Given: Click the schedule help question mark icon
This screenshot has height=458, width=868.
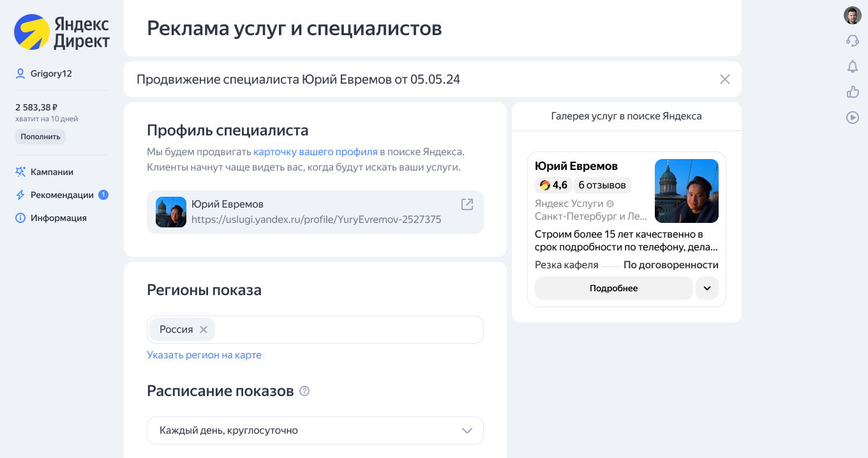Looking at the screenshot, I should click(304, 391).
